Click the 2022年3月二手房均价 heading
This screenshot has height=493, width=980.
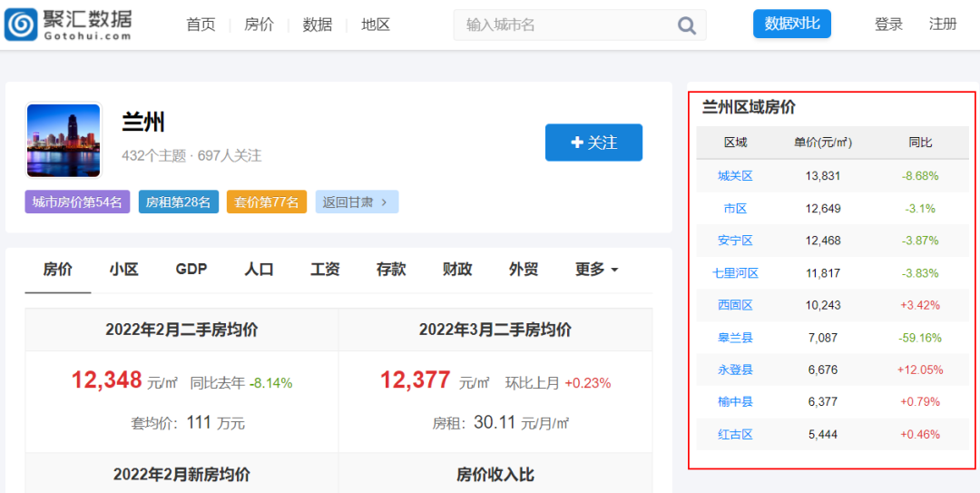coord(495,330)
